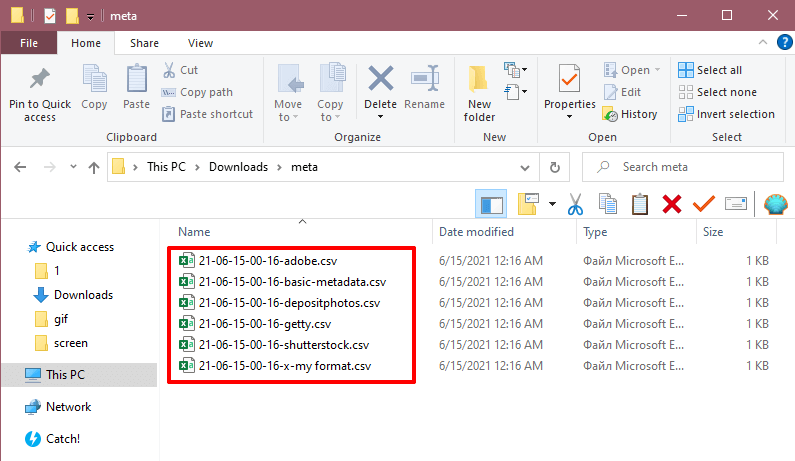Viewport: 795px width, 461px height.
Task: Toggle the preview pane toolbar button
Action: tap(491, 204)
